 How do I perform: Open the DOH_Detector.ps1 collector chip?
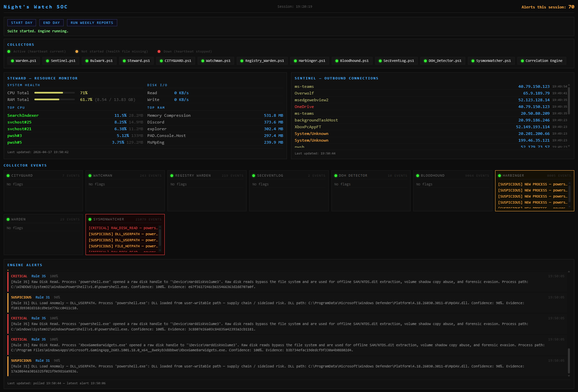(443, 61)
